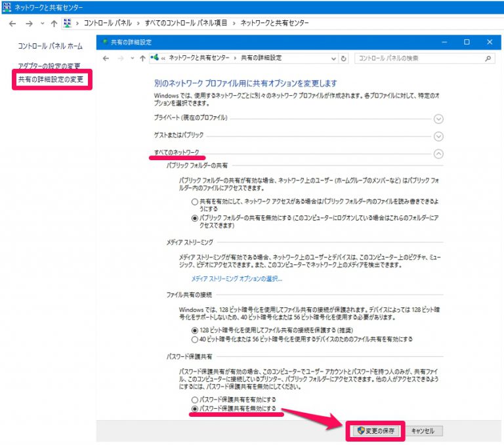
Task: Click forward arrow in 共有の詳細設定 window
Action: click(121, 58)
